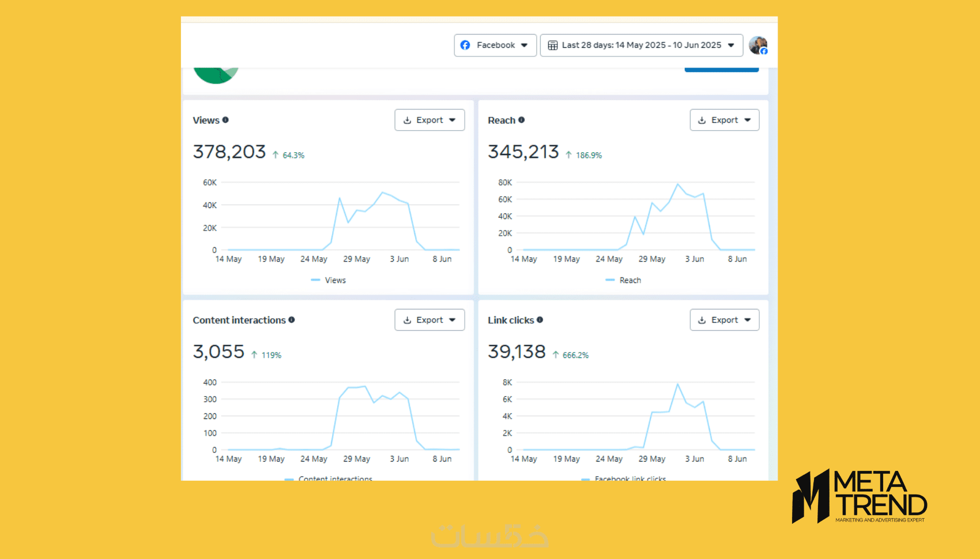Toggle the Facebook link clicks legend
Image resolution: width=980 pixels, height=559 pixels.
coord(624,478)
